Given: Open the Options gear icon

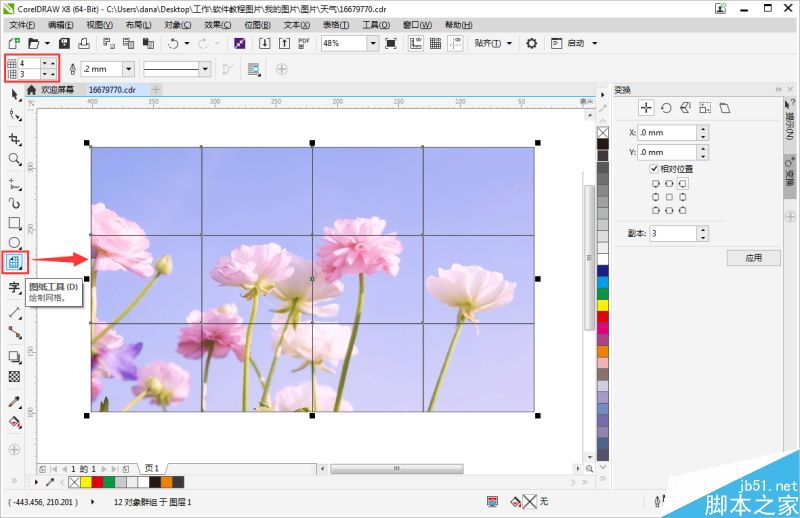Looking at the screenshot, I should click(x=531, y=44).
